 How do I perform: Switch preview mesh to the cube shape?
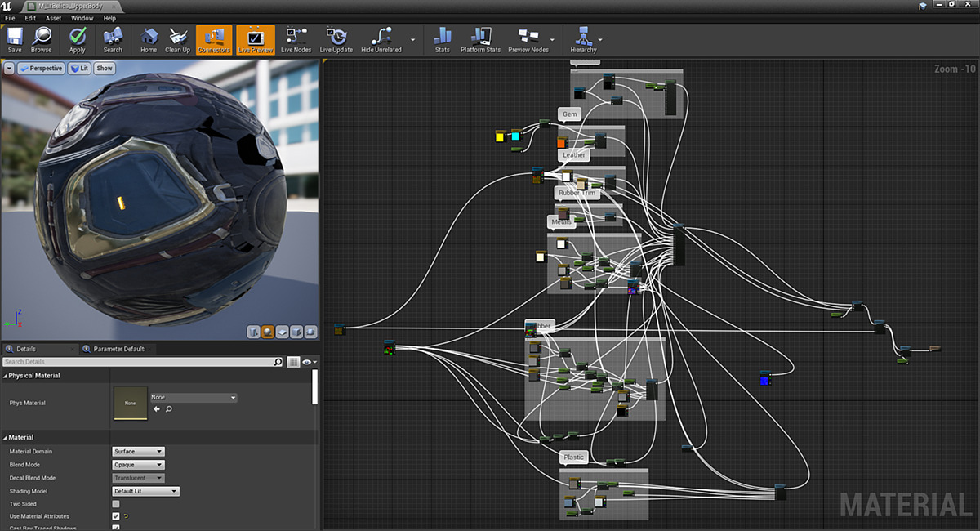point(296,332)
